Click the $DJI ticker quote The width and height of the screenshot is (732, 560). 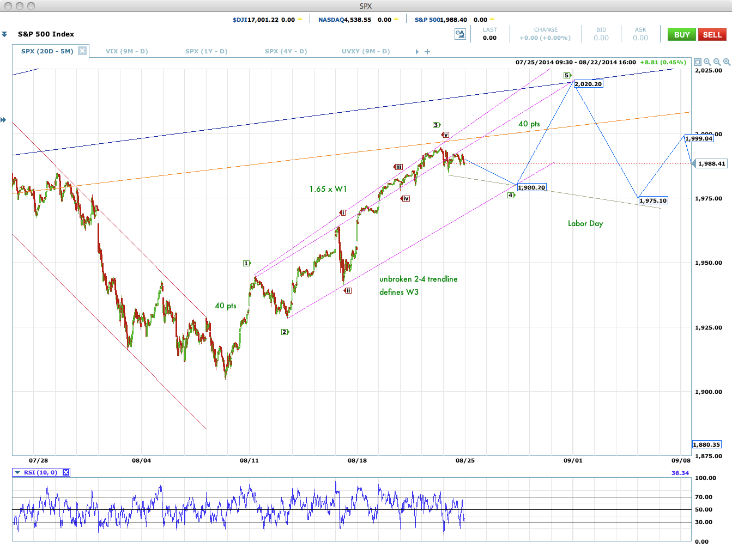(x=264, y=20)
